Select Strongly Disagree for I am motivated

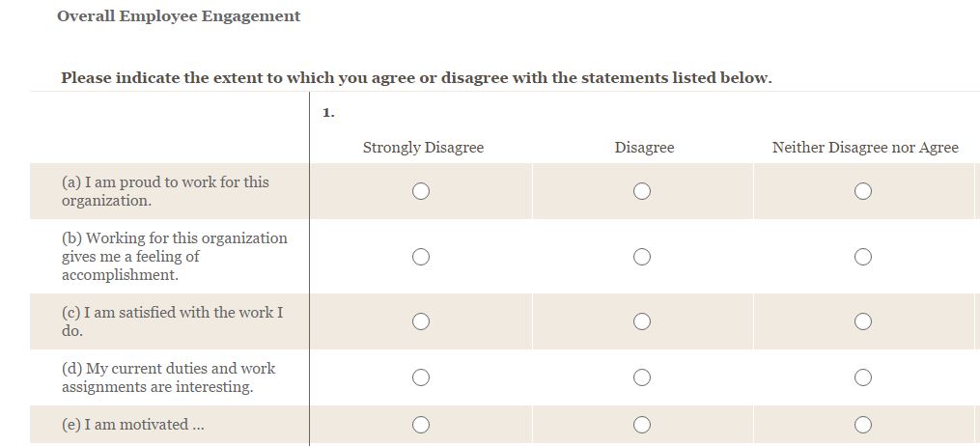pos(421,425)
